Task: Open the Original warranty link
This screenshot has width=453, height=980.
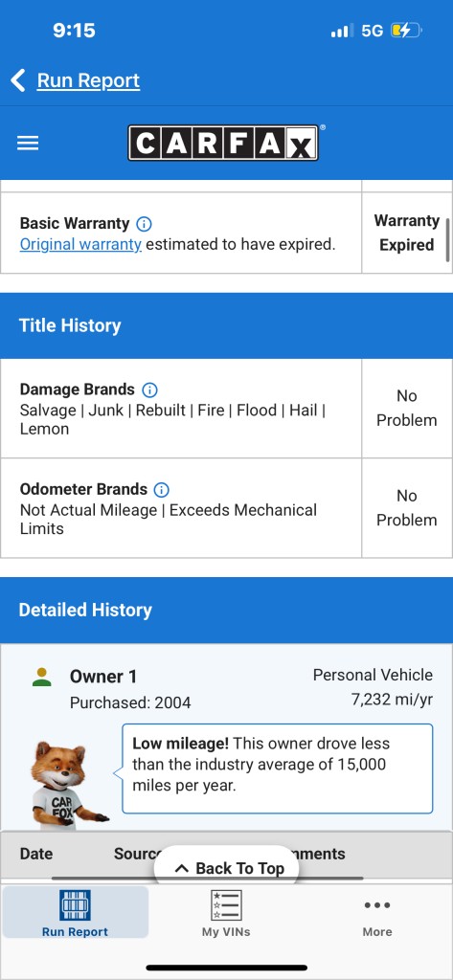Action: (80, 244)
